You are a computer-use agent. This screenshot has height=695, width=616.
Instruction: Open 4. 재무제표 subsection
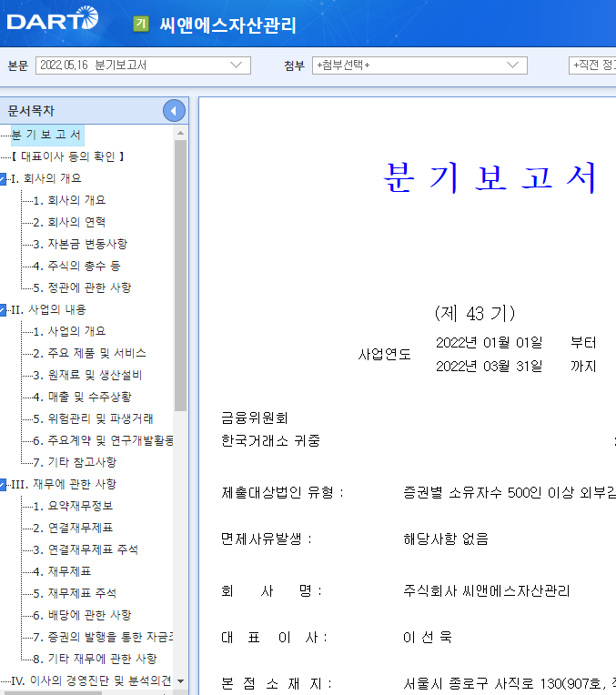point(62,571)
